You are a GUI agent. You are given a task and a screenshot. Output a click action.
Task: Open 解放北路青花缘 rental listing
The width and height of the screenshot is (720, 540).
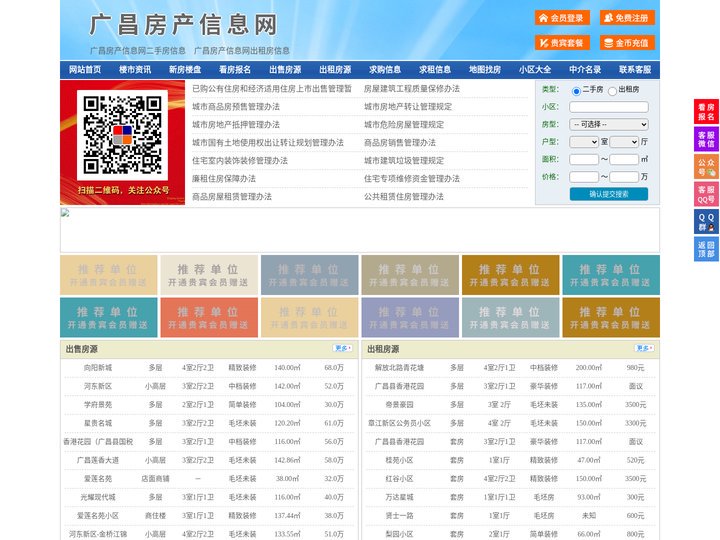coord(399,368)
